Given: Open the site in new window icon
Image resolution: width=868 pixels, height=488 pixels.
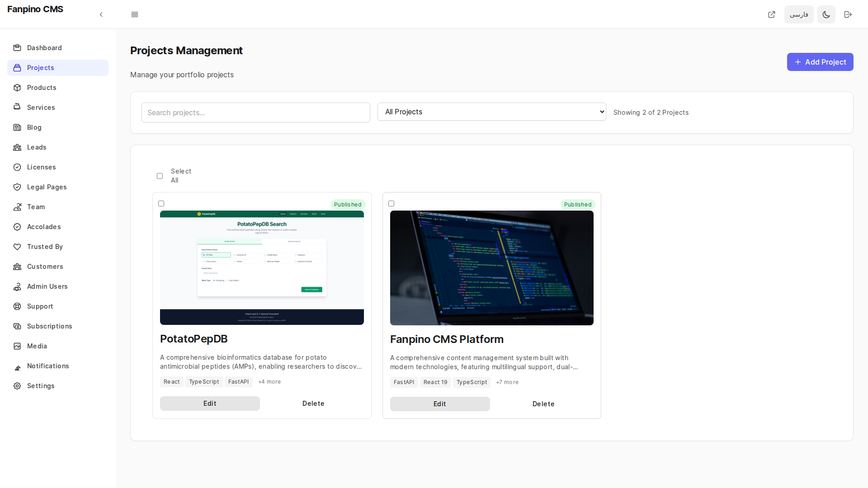Looking at the screenshot, I should (x=772, y=14).
